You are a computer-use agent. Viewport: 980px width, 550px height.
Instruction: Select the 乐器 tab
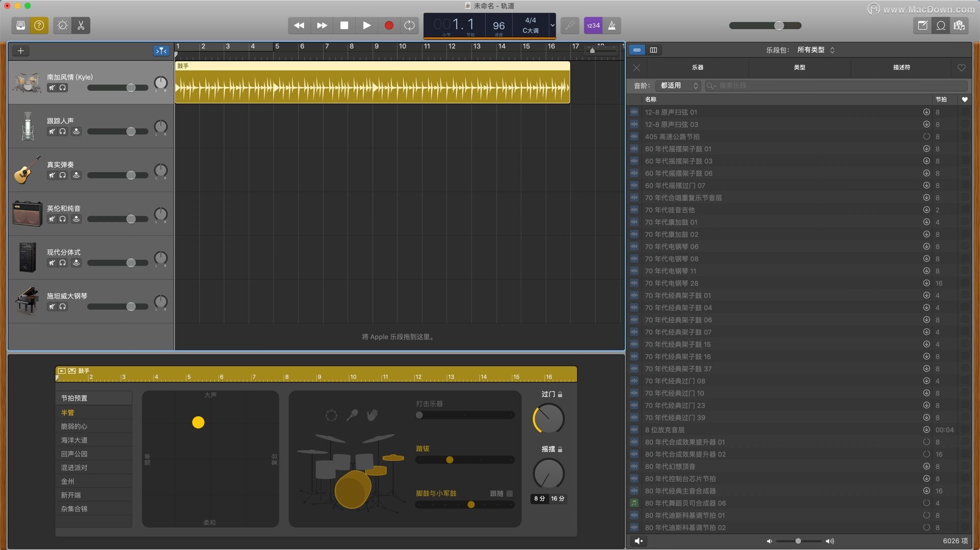click(698, 67)
